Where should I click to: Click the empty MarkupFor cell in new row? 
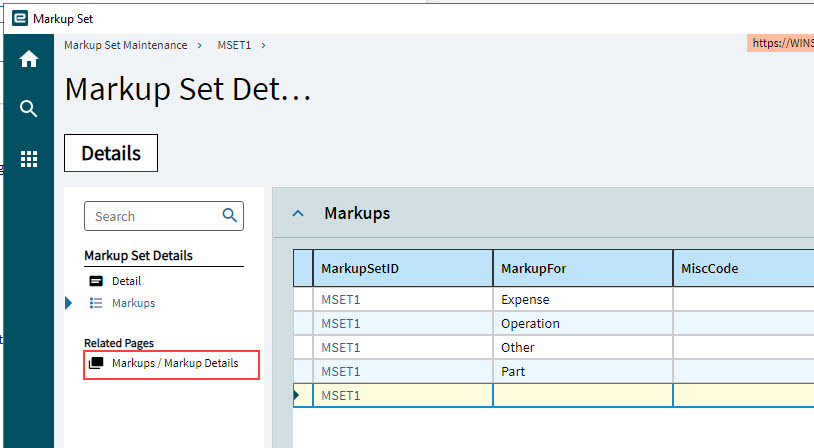click(583, 396)
